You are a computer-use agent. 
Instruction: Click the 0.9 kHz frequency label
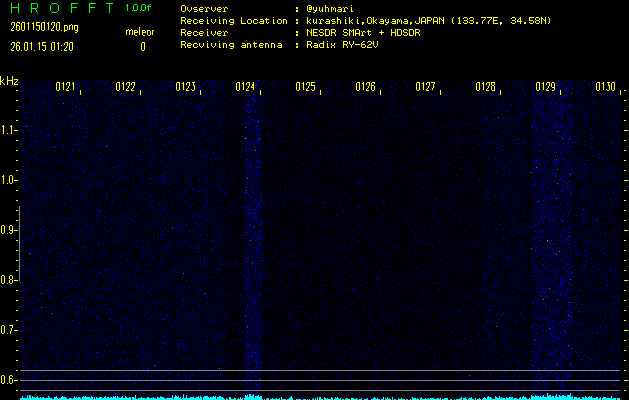coord(9,230)
